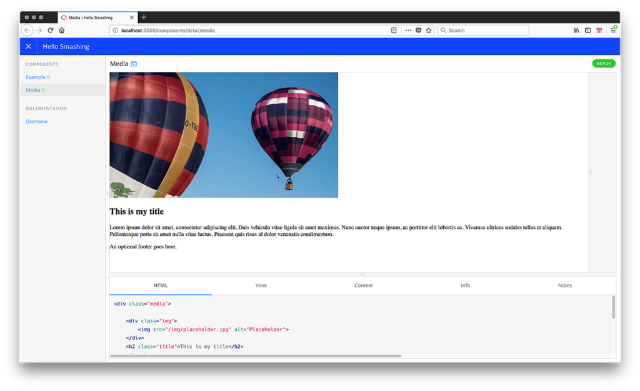Save page to Pocket
Viewport: 640px width, 391px height.
[418, 30]
